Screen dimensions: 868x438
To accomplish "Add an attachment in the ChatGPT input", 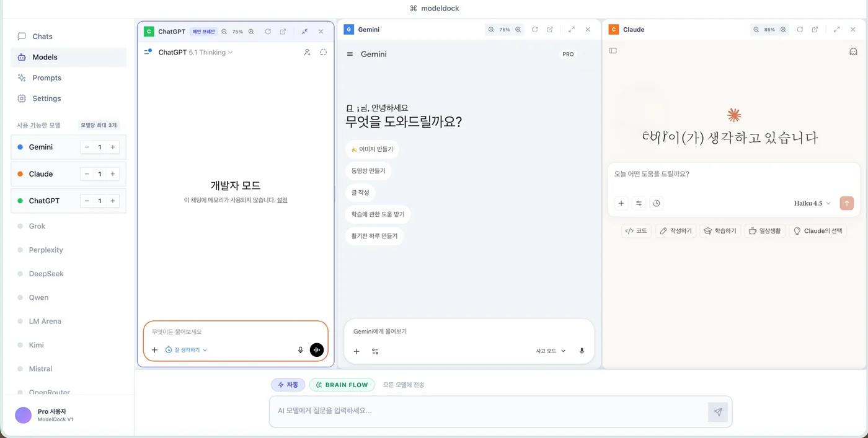I will point(154,350).
